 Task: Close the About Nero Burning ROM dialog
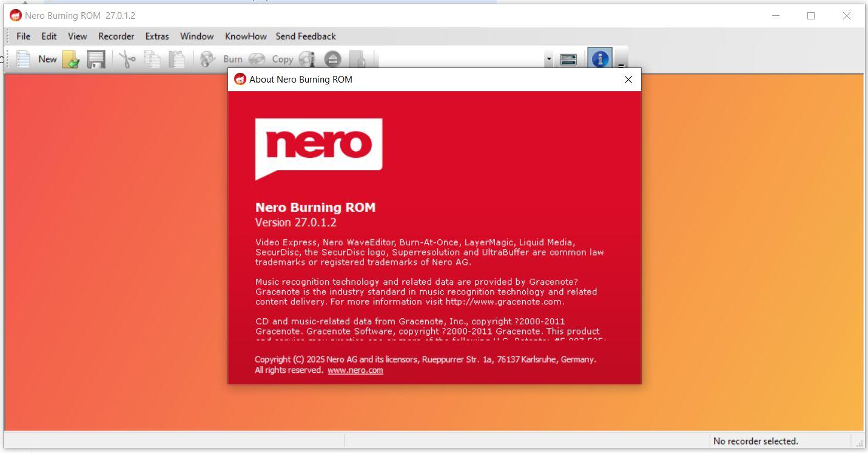(x=628, y=80)
